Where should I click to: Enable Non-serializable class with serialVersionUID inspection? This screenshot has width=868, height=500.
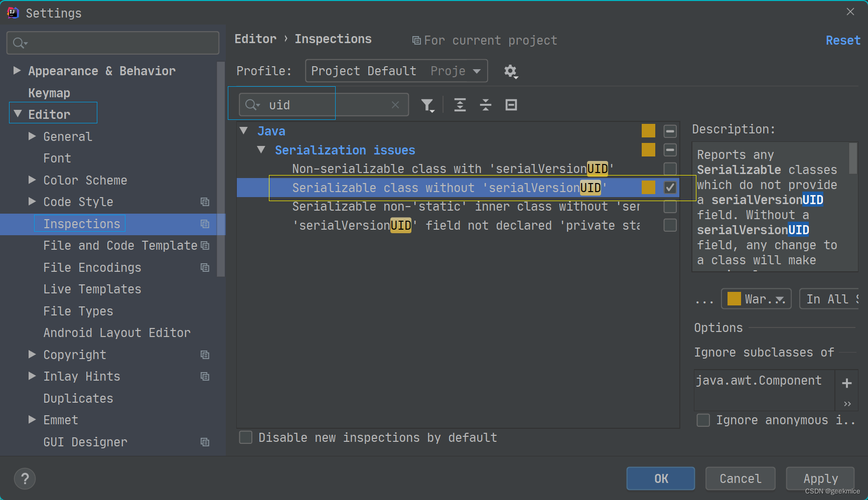coord(670,169)
